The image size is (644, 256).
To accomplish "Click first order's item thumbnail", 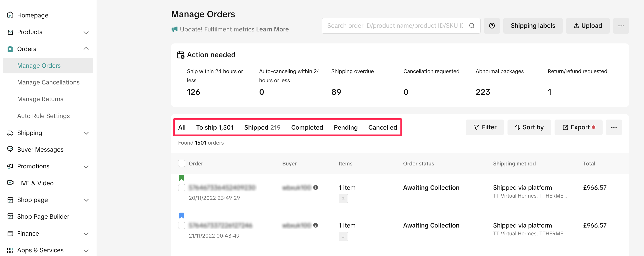I will [x=343, y=198].
